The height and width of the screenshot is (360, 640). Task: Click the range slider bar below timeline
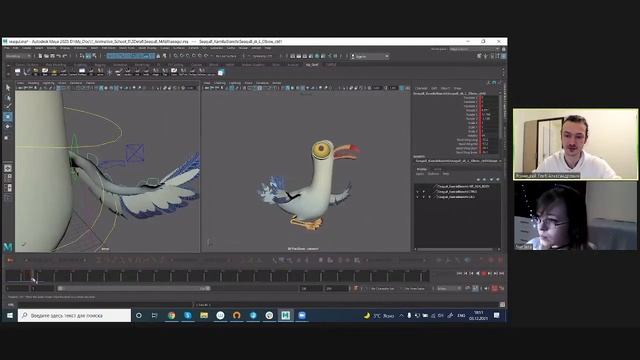click(134, 289)
